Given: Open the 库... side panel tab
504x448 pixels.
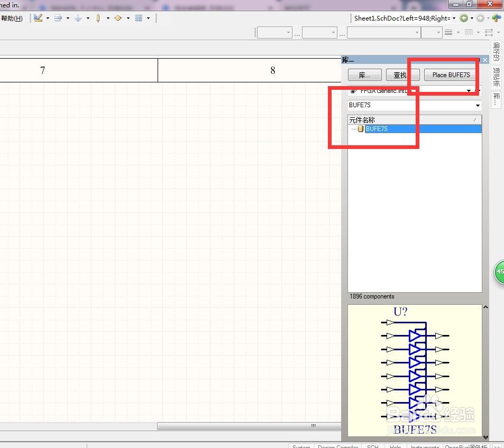Looking at the screenshot, I should pos(496,99).
